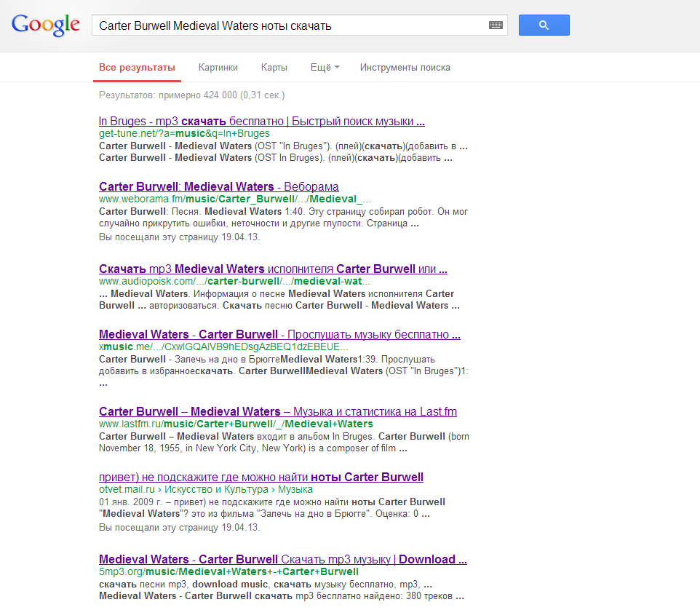Click snippet 'Информация о песне Medieval Waters'

pos(279,294)
